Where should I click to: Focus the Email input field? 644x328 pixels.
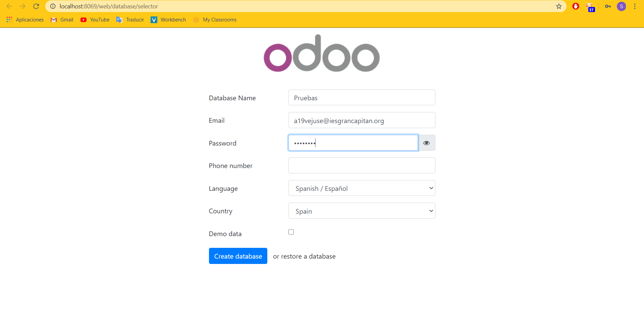tap(362, 120)
